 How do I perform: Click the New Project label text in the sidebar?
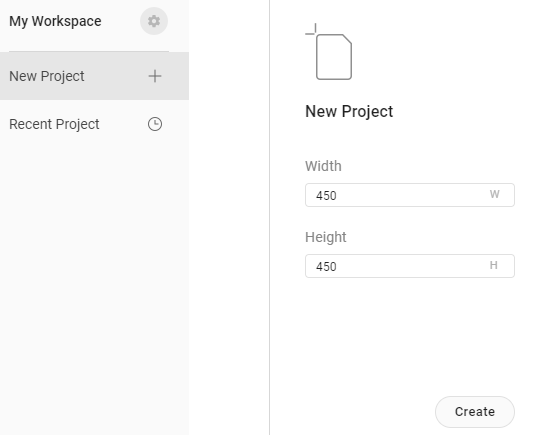tap(47, 76)
